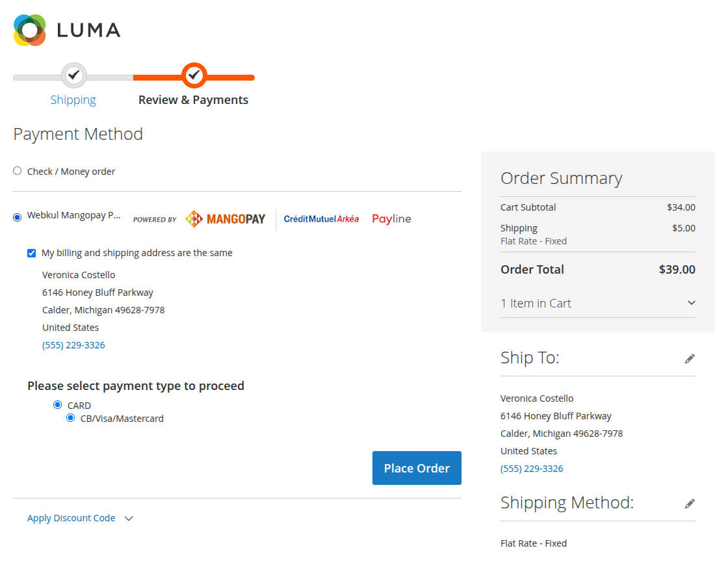Select the Check / Money order payment method
This screenshot has height=572, width=728.
coord(17,170)
